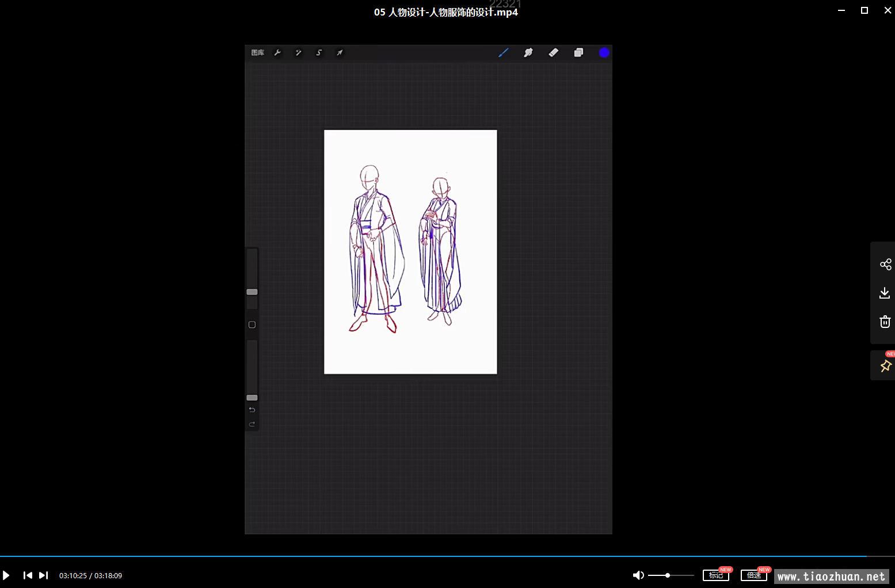Open the wrench Actions menu
895x588 pixels.
click(277, 53)
